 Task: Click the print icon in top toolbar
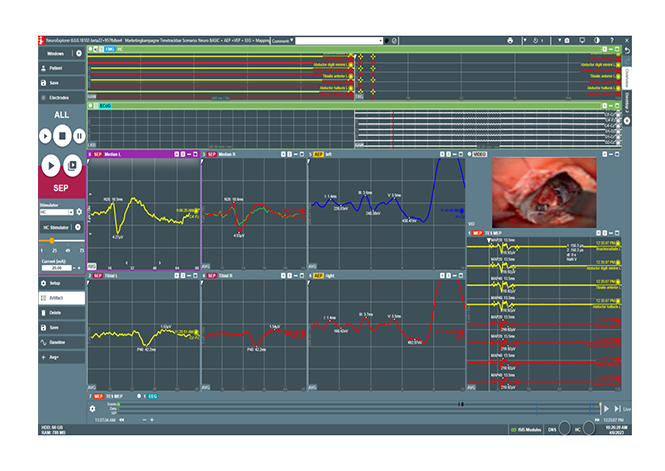pyautogui.click(x=510, y=40)
